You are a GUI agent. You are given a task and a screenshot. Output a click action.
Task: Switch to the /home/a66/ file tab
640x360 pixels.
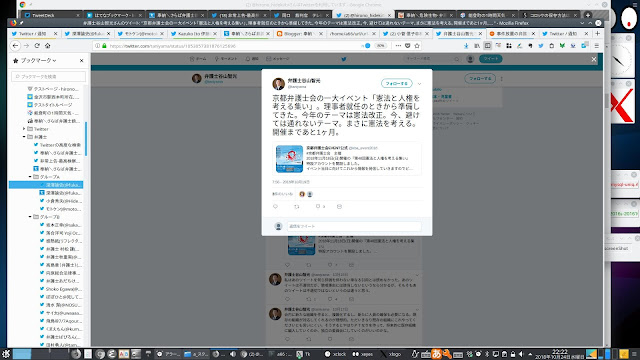353,33
